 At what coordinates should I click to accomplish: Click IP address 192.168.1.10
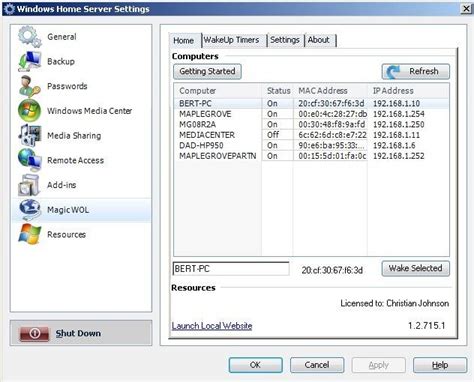(x=396, y=103)
